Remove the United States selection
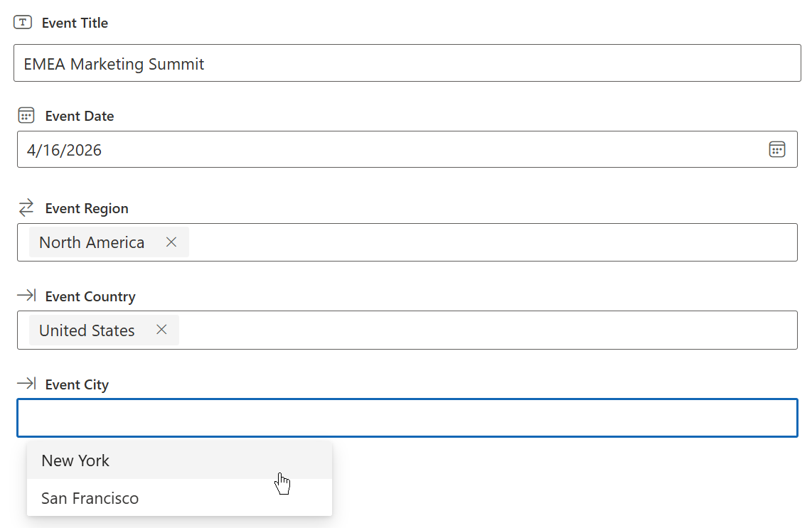 (161, 330)
